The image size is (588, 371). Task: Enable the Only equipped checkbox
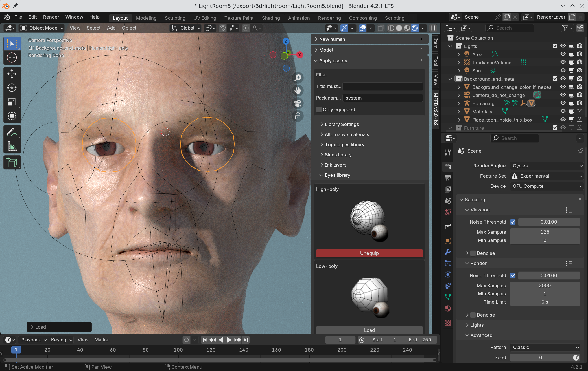pyautogui.click(x=319, y=109)
